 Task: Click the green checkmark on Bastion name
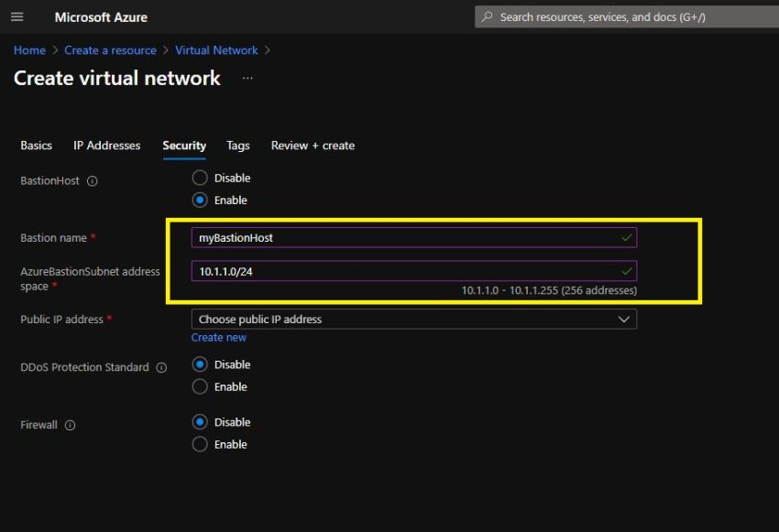point(627,236)
